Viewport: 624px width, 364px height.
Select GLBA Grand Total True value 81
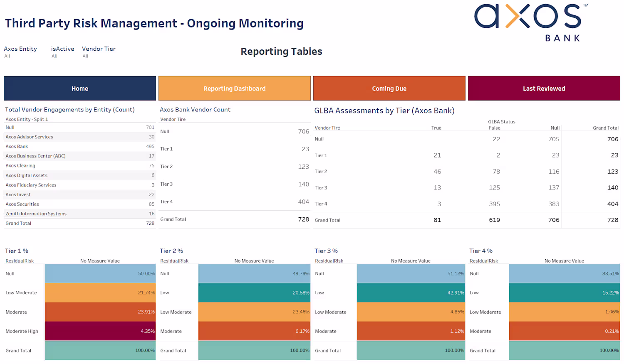(x=437, y=220)
